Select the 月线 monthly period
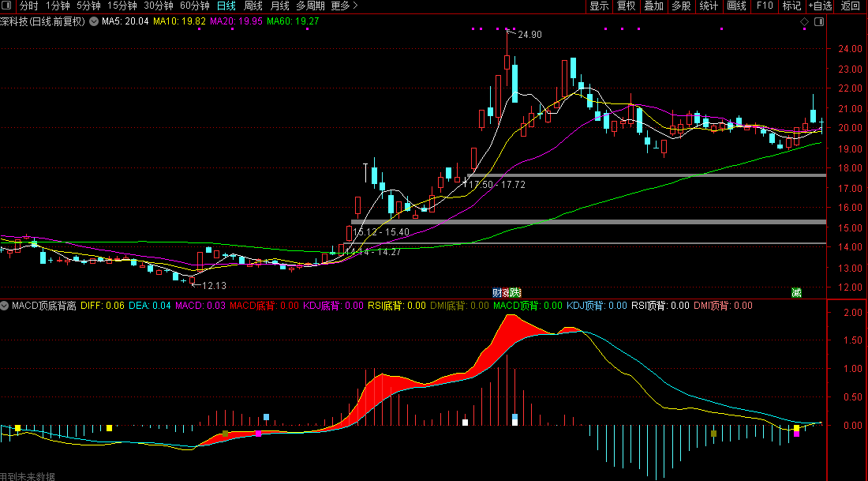This screenshot has width=868, height=481. click(x=279, y=6)
